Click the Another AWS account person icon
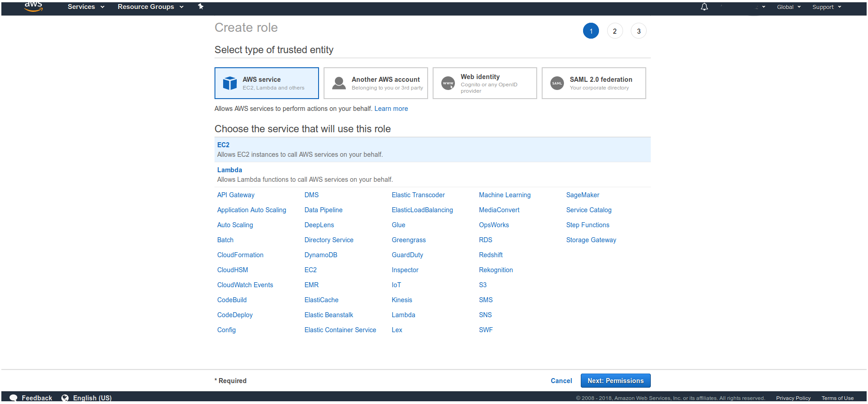The height and width of the screenshot is (404, 868). pyautogui.click(x=339, y=83)
